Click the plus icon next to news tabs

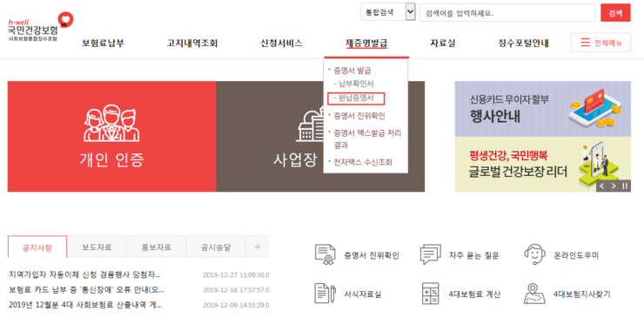258,247
